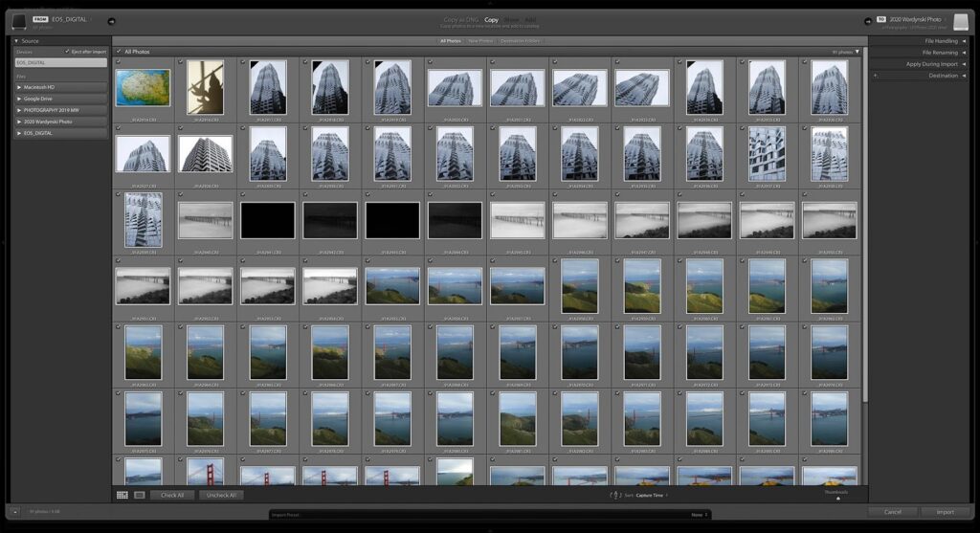The height and width of the screenshot is (533, 980).
Task: Click the round arrow icon before the TO badge
Action: (x=868, y=21)
